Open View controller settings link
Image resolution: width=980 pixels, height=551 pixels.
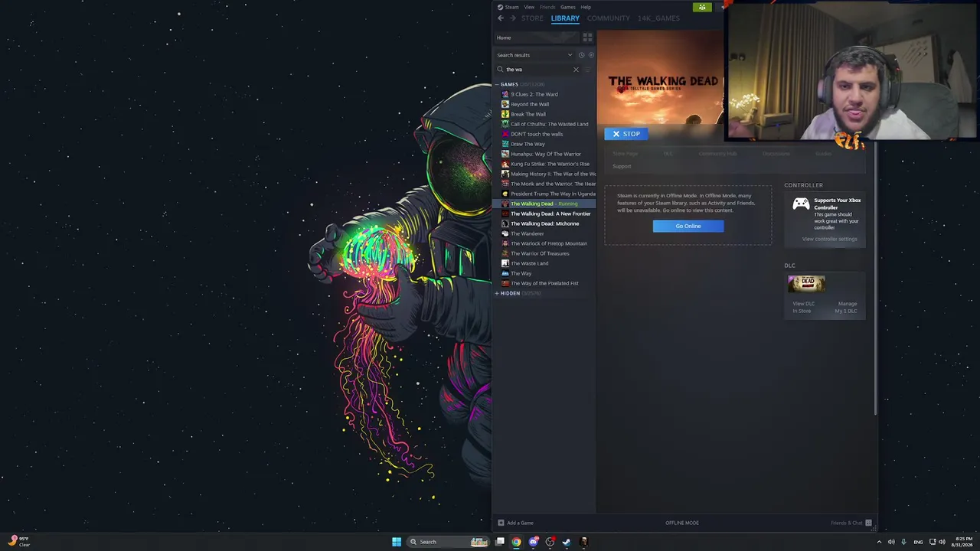click(x=829, y=239)
